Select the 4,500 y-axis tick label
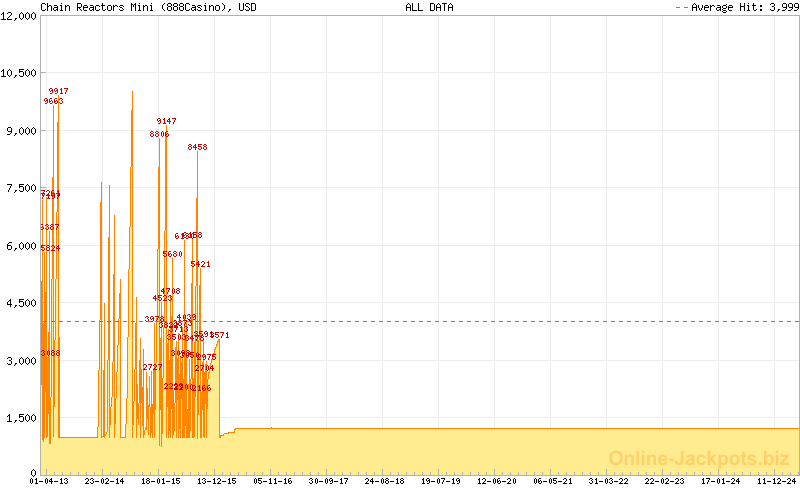Viewport: 800px width, 490px height. 22,303
